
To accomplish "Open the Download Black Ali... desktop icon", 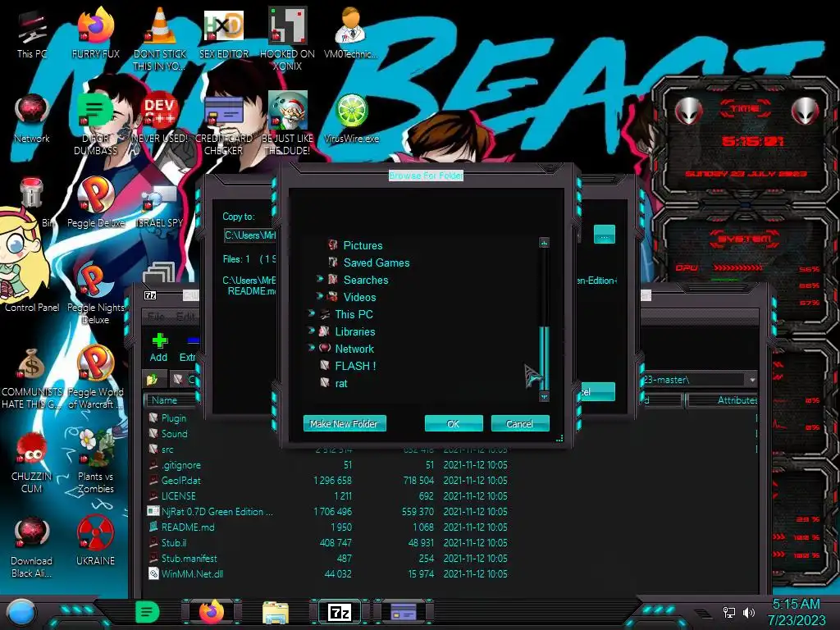I will click(32, 546).
